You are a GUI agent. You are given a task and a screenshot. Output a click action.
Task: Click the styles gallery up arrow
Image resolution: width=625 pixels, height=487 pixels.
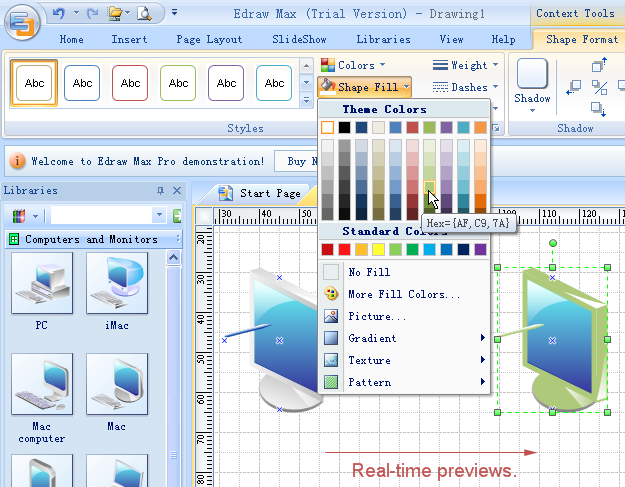pos(306,65)
